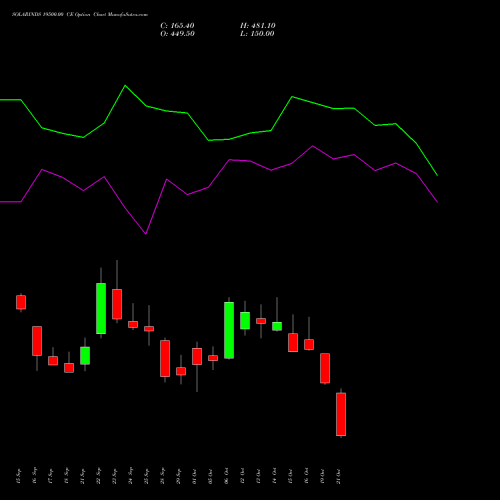Viewport: 500px width, 500px height.
Task: Select the 22 Sep date label
Action: click(98, 476)
